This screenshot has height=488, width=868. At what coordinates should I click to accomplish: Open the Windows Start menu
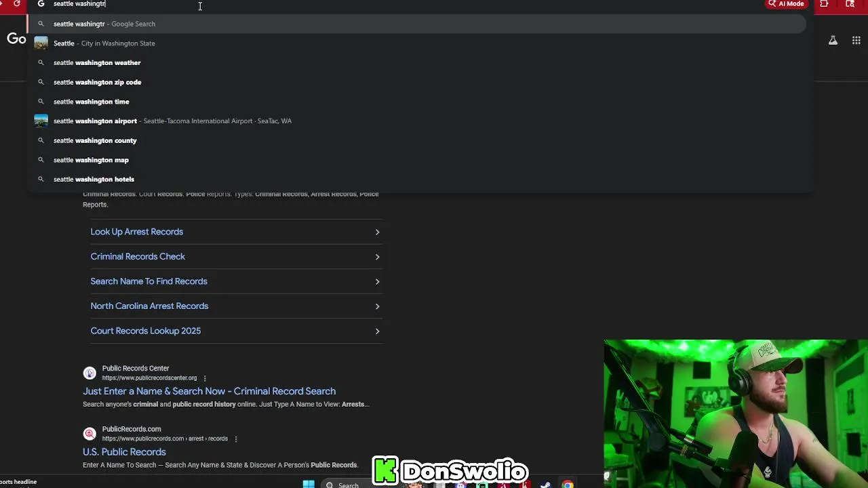click(309, 484)
